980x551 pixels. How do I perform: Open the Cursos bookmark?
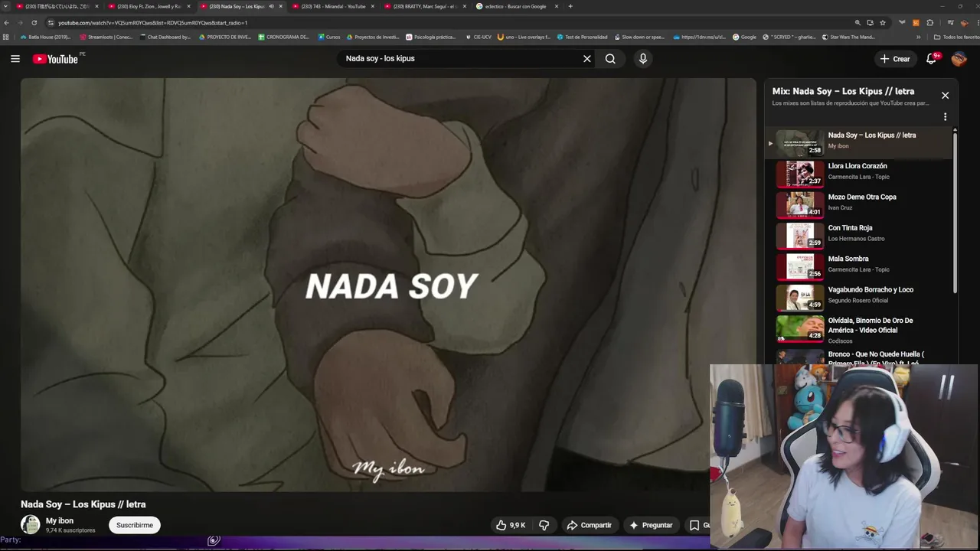(x=328, y=37)
